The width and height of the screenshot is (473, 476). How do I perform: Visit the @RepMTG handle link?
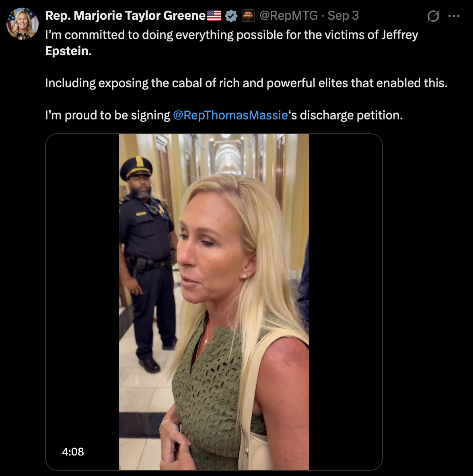tap(288, 16)
